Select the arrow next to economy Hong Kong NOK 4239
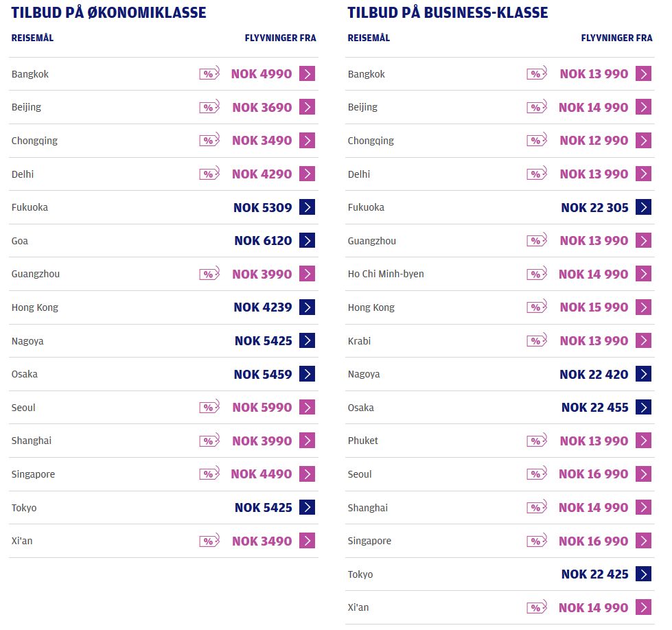This screenshot has width=672, height=630. point(307,307)
